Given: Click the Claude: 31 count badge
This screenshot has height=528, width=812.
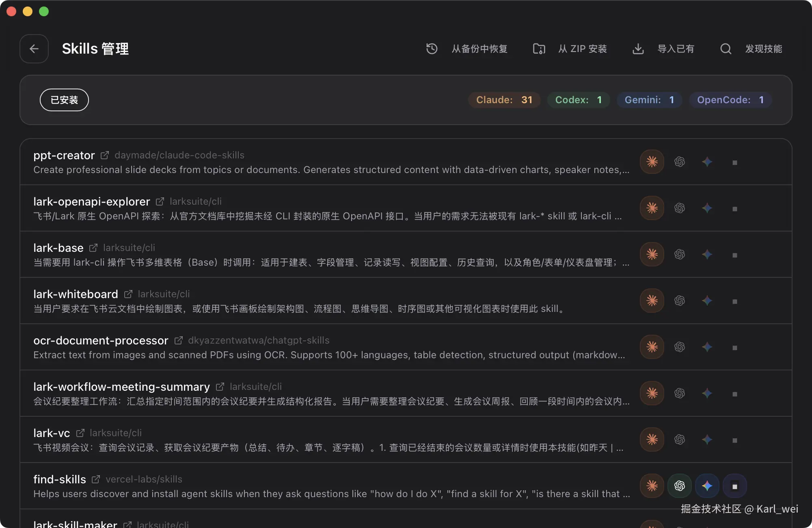Looking at the screenshot, I should (504, 100).
